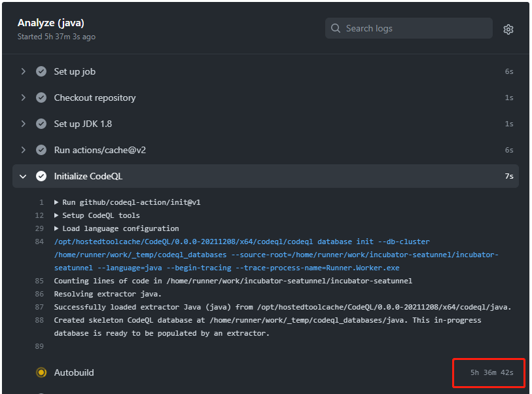The height and width of the screenshot is (394, 532).
Task: Click log line number 85
Action: pos(39,281)
